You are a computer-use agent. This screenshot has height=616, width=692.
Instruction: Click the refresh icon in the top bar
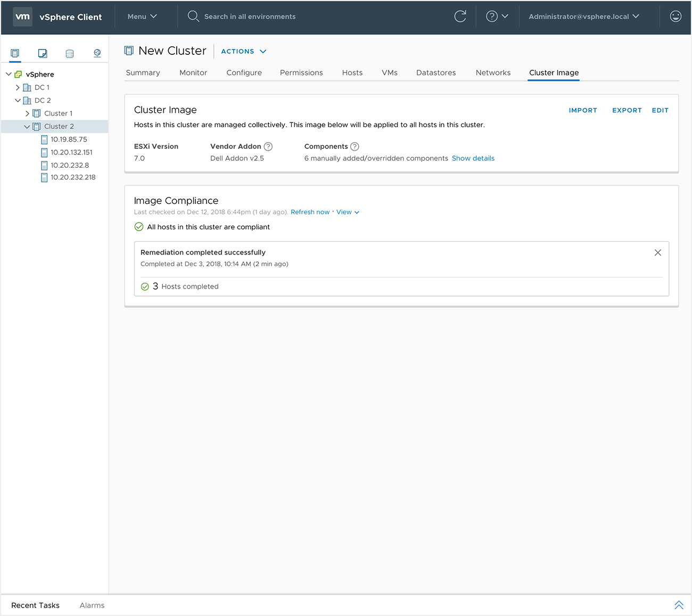pos(460,17)
